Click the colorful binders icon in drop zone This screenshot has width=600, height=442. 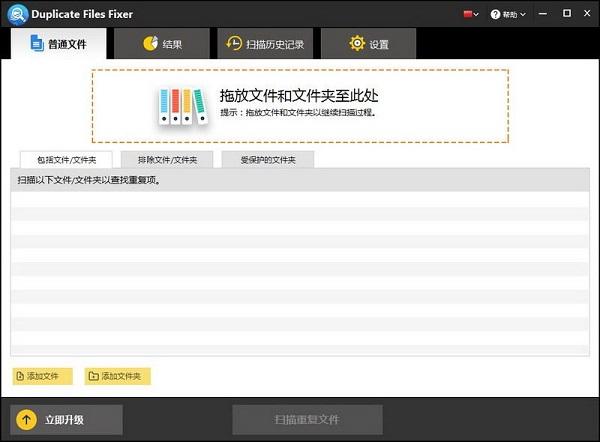click(x=180, y=106)
